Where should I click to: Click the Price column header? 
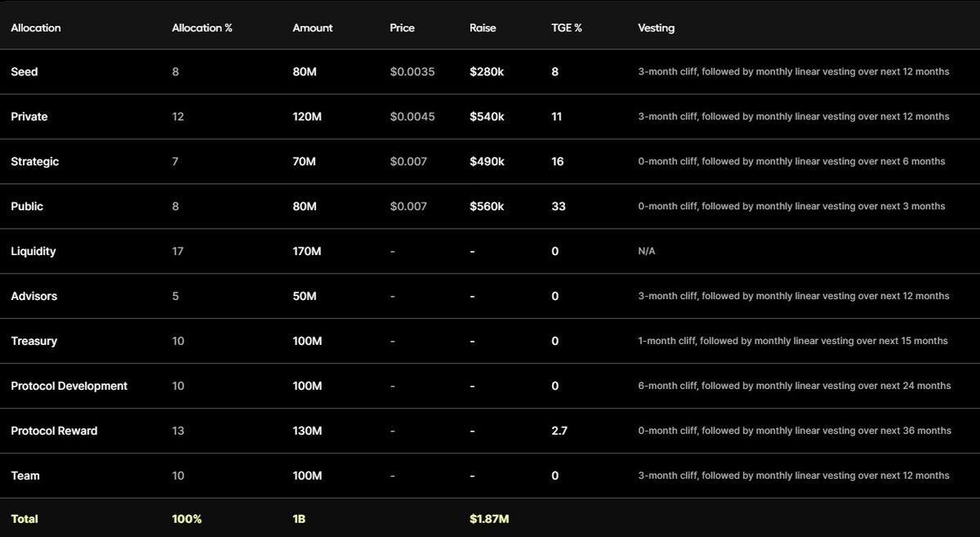pos(402,28)
